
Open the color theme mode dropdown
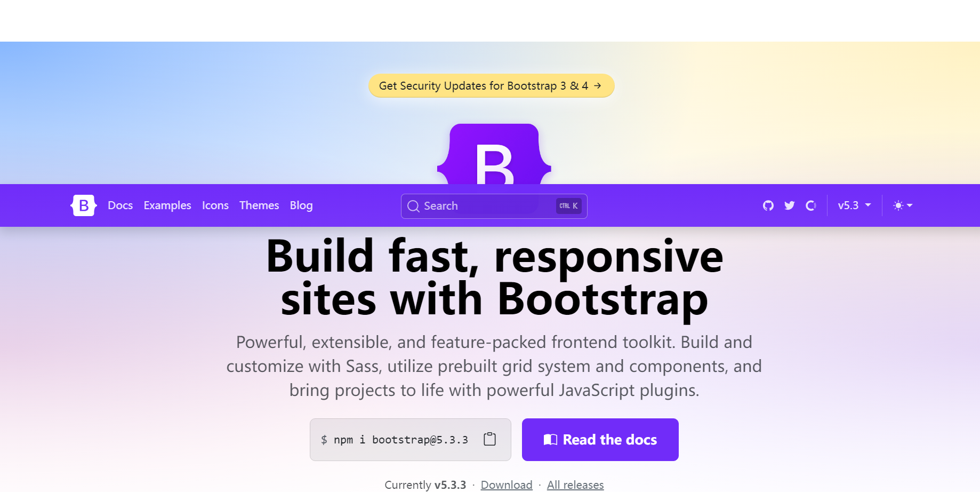click(903, 205)
